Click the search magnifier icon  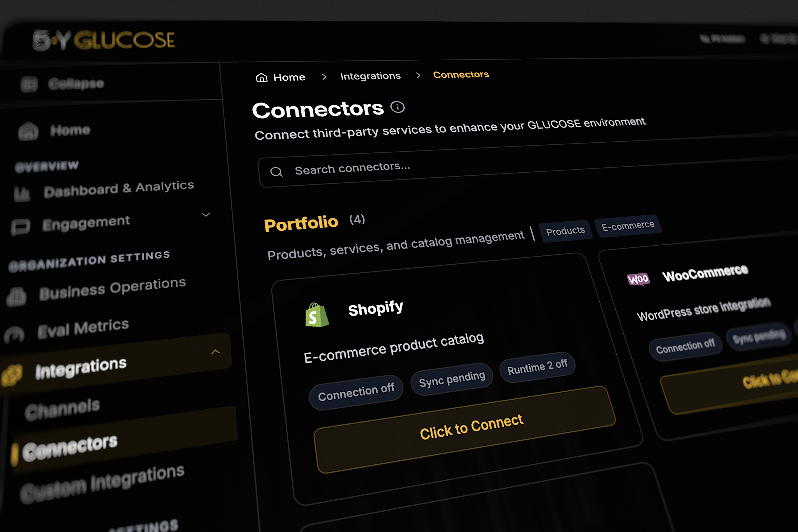click(x=276, y=172)
